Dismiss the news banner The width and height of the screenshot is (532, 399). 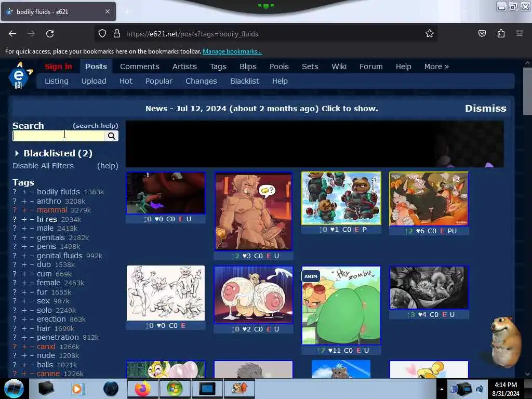point(486,109)
